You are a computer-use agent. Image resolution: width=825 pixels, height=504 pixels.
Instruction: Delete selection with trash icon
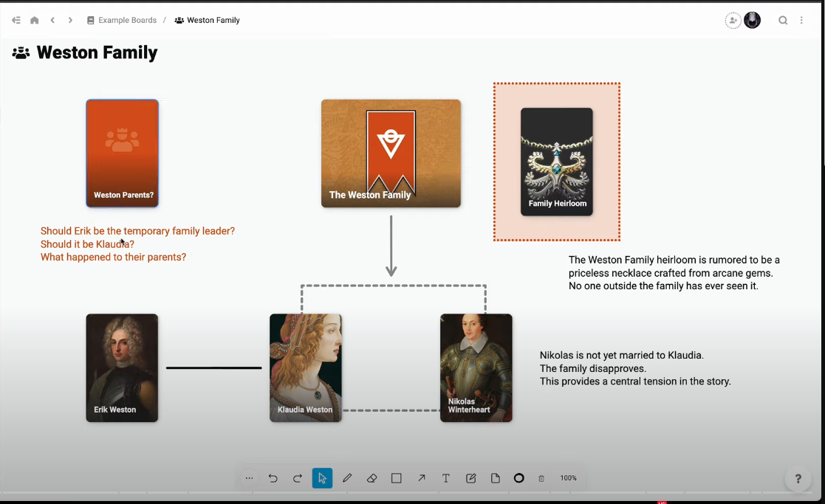541,478
